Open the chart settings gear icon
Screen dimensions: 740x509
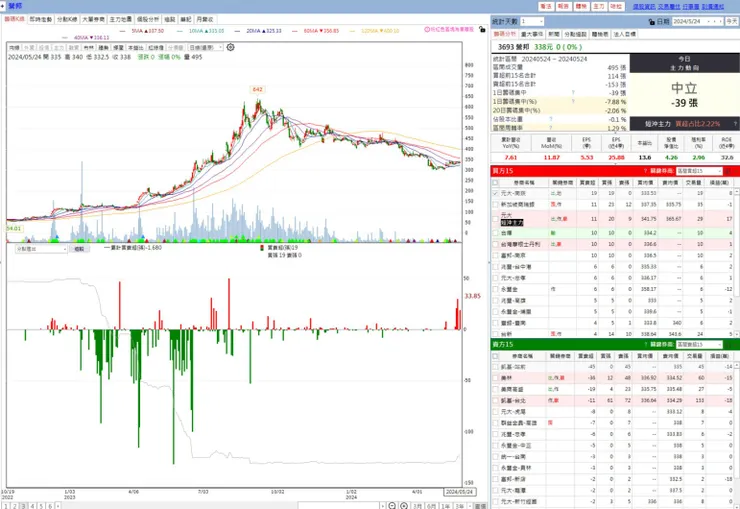point(230,47)
